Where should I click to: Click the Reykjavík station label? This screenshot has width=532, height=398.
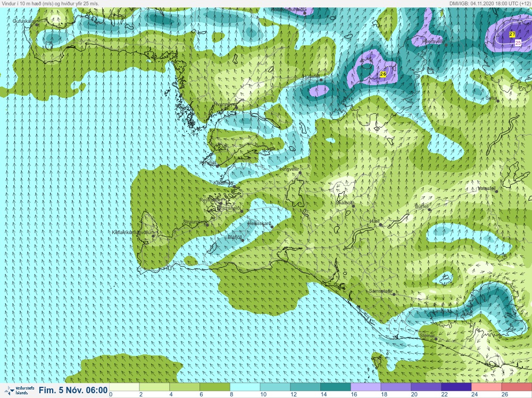click(210, 200)
